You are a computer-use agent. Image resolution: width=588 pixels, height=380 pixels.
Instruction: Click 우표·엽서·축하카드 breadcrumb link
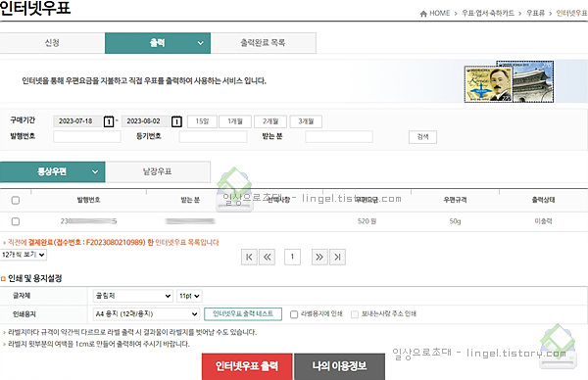[488, 14]
